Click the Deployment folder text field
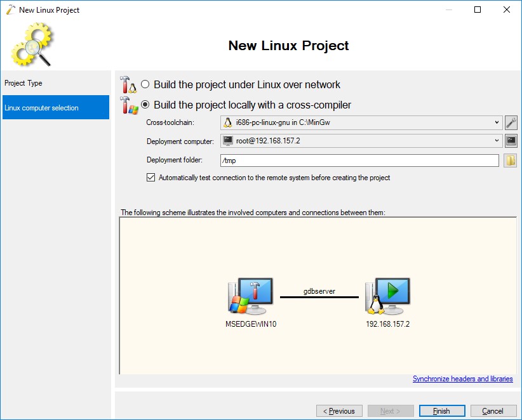Image resolution: width=522 pixels, height=420 pixels. pyautogui.click(x=359, y=161)
